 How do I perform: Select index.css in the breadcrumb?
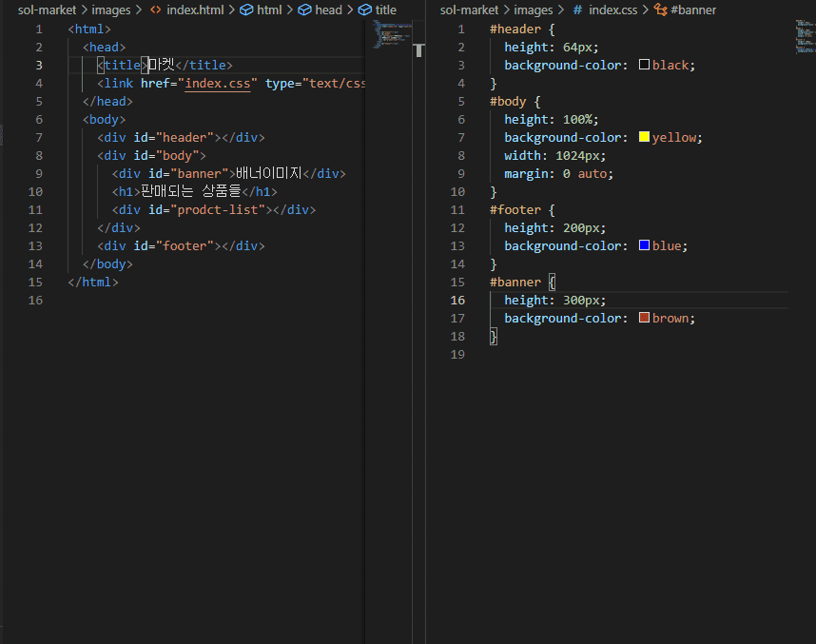612,10
